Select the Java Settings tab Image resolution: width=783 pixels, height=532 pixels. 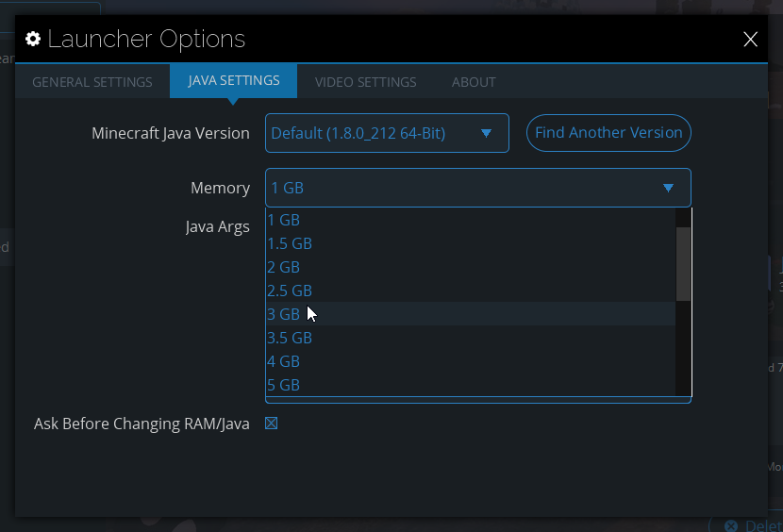234,80
